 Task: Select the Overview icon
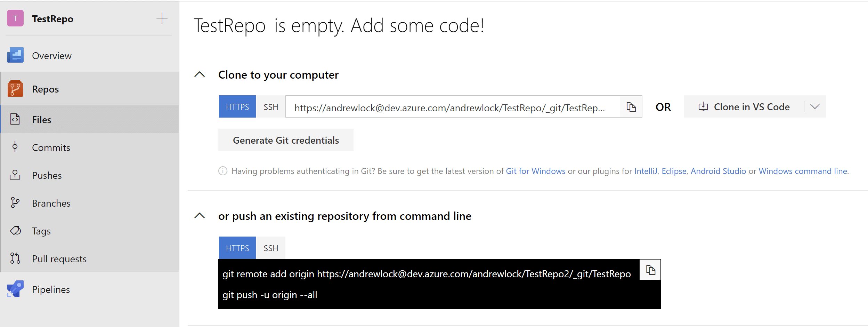tap(15, 55)
